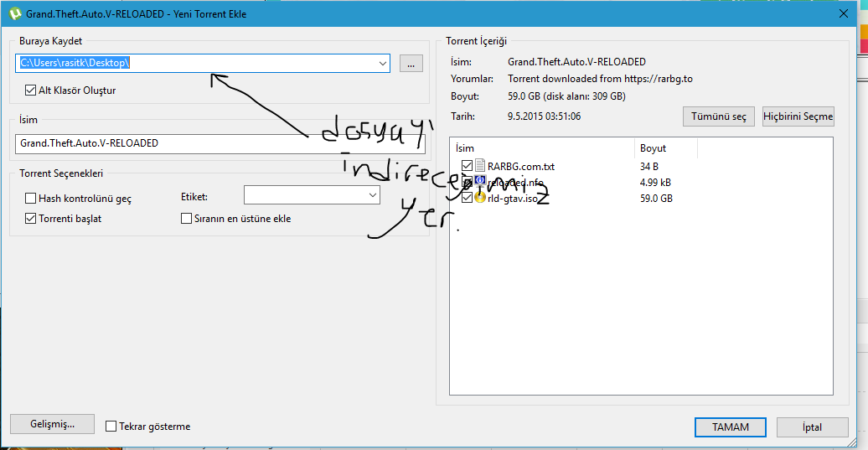Image resolution: width=868 pixels, height=450 pixels.
Task: Click the reloaded.nfo file icon
Action: (x=480, y=182)
